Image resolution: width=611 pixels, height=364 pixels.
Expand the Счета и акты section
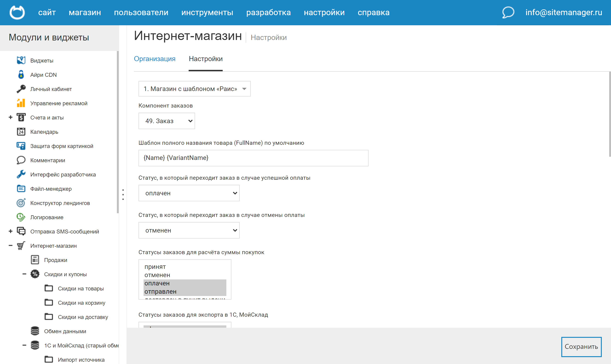(x=10, y=117)
